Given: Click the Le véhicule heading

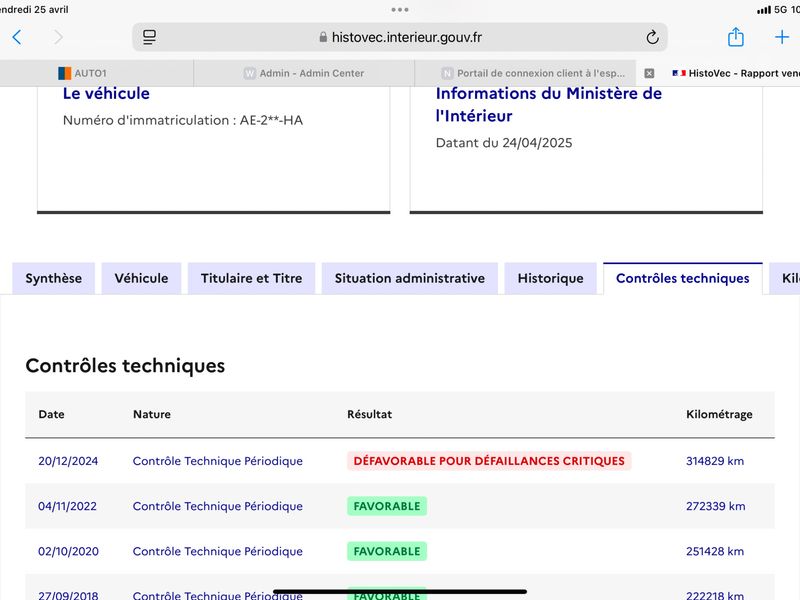Looking at the screenshot, I should pyautogui.click(x=106, y=94).
